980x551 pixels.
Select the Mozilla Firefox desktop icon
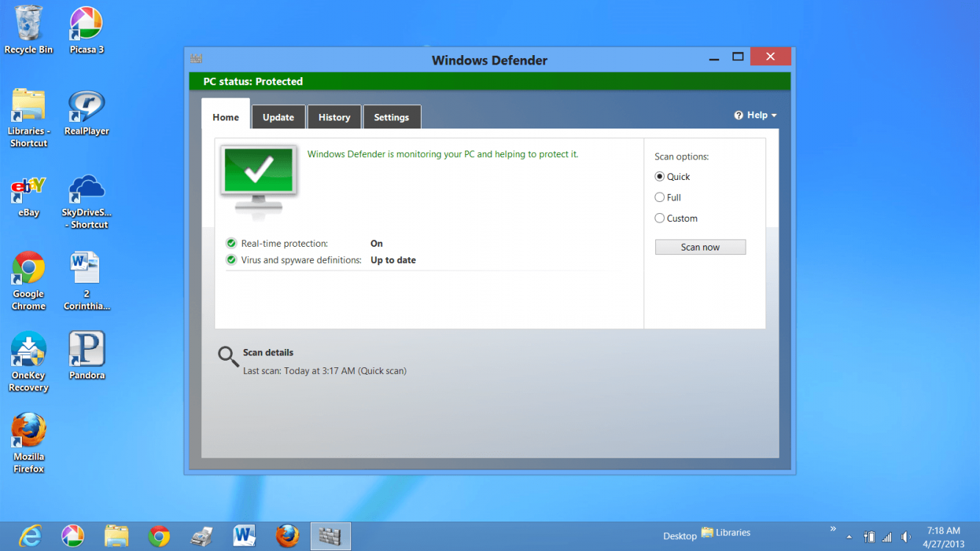click(29, 443)
